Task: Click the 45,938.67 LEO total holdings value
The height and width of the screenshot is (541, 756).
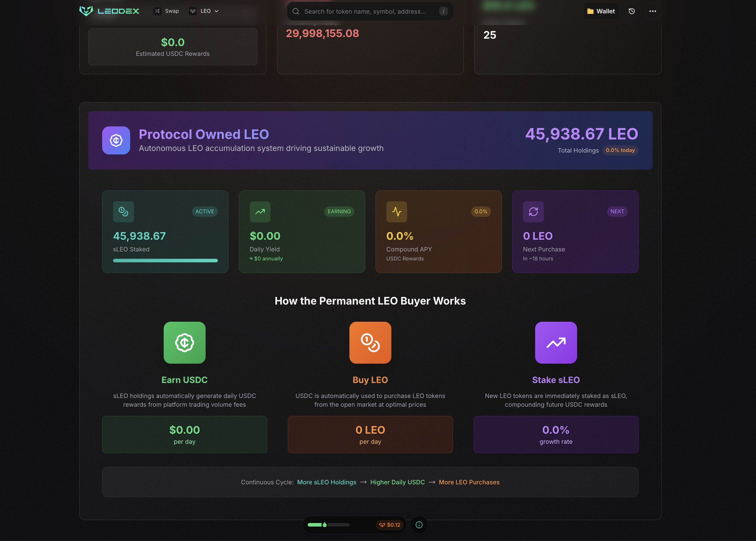Action: [x=581, y=134]
